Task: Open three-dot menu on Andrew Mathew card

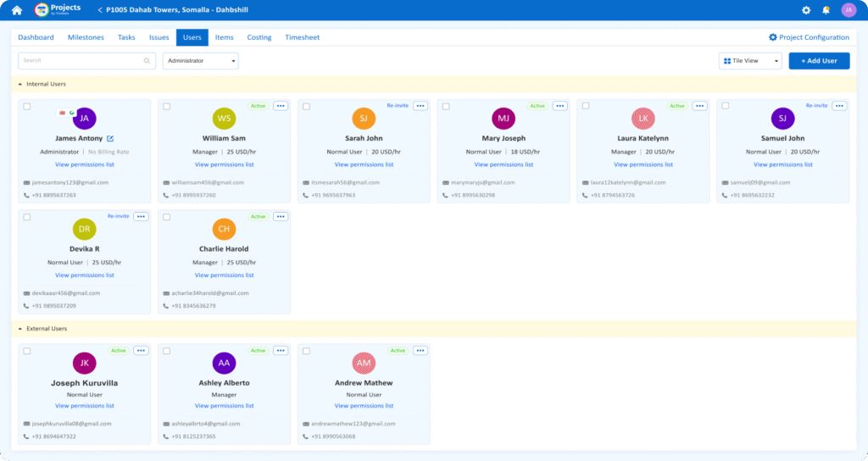Action: [x=420, y=350]
